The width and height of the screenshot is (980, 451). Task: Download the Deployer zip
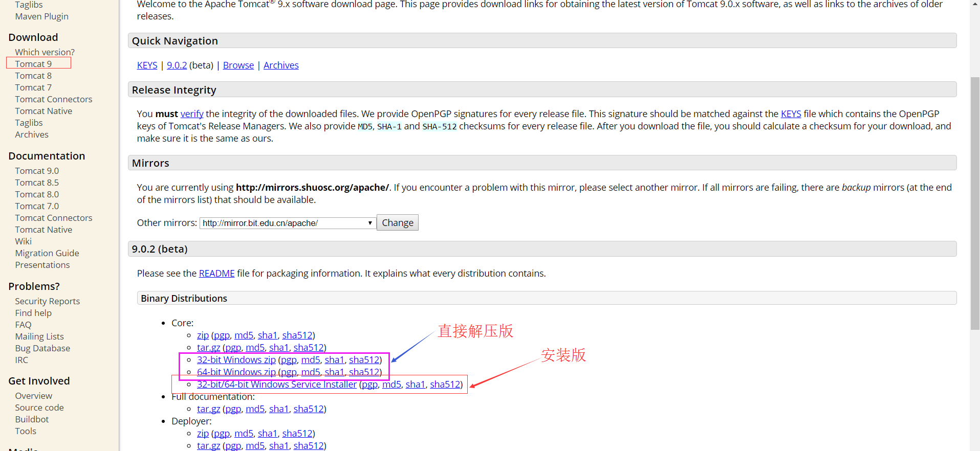coord(203,434)
